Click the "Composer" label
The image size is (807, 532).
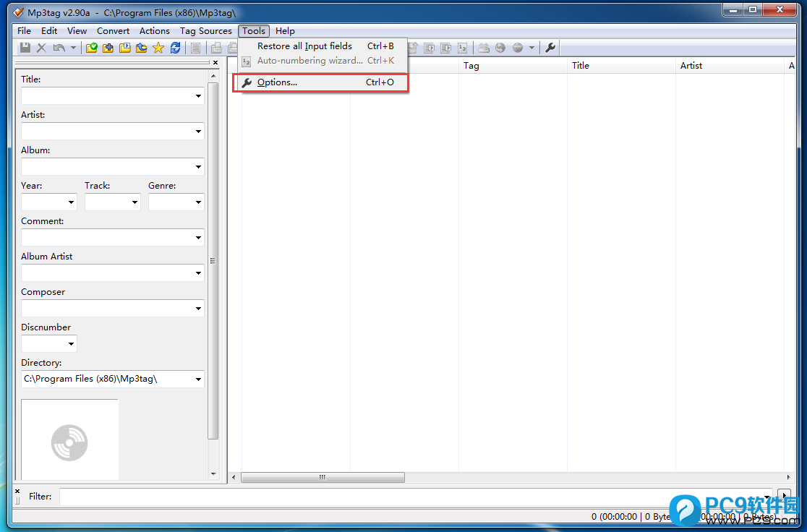(x=43, y=292)
